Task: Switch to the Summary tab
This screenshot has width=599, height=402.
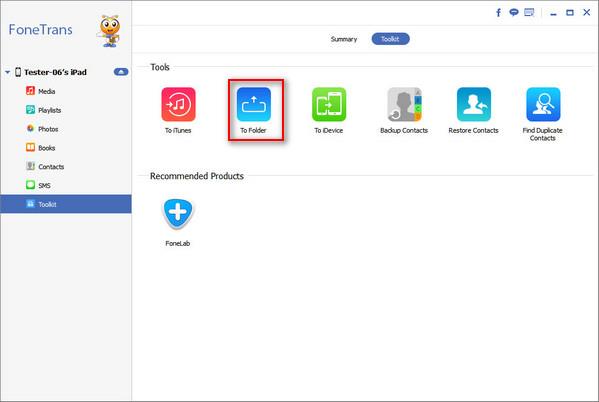Action: click(x=344, y=39)
